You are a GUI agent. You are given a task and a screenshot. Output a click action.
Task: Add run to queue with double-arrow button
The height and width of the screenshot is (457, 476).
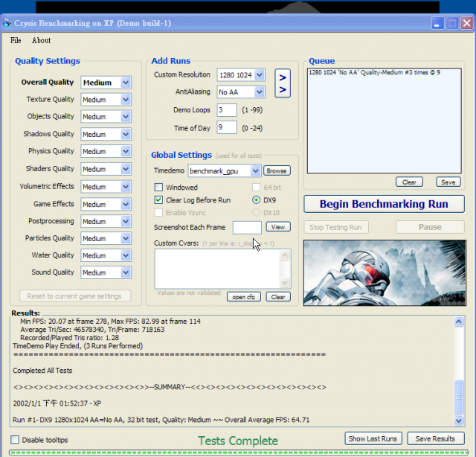[283, 83]
